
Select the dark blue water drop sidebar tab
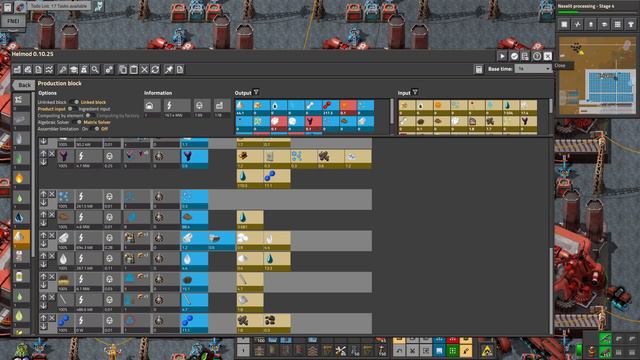pos(20,218)
